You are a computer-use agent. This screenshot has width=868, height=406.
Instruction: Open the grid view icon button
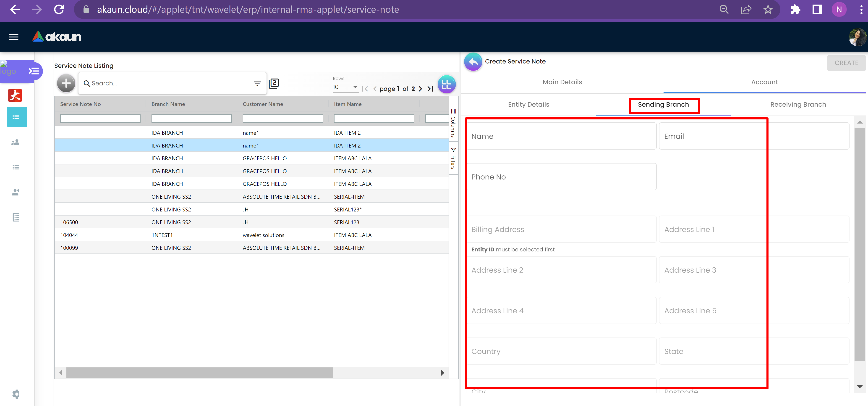tap(447, 84)
